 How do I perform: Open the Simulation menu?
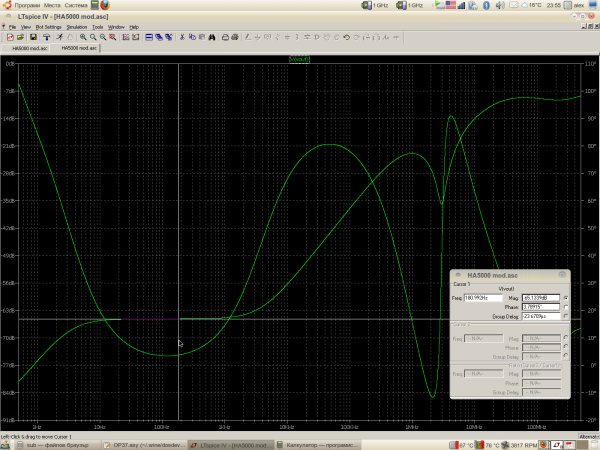point(77,27)
